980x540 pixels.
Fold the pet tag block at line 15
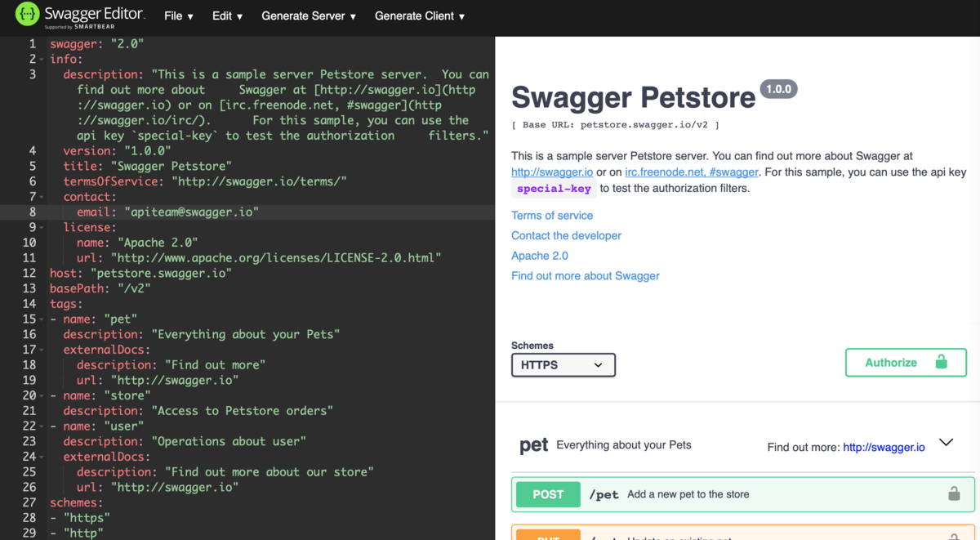click(42, 319)
